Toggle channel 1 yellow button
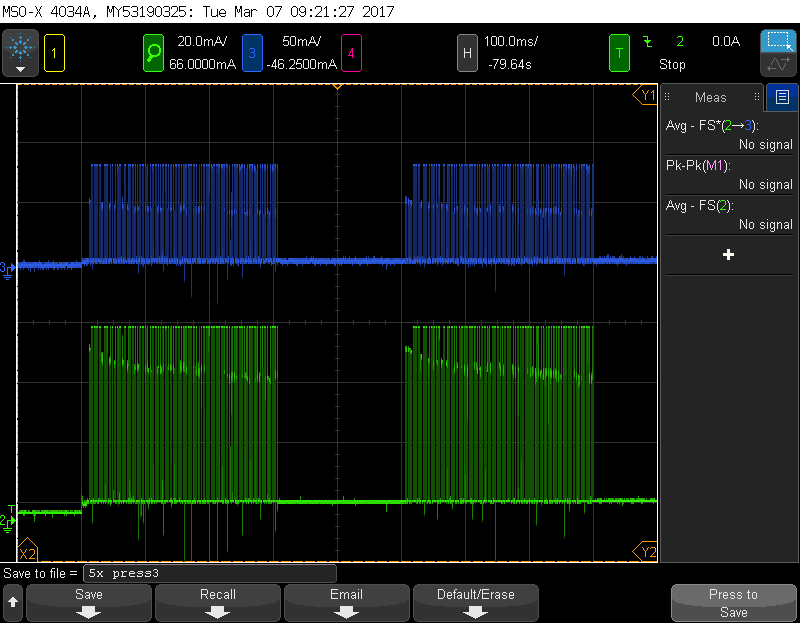This screenshot has height=623, width=800. (54, 51)
